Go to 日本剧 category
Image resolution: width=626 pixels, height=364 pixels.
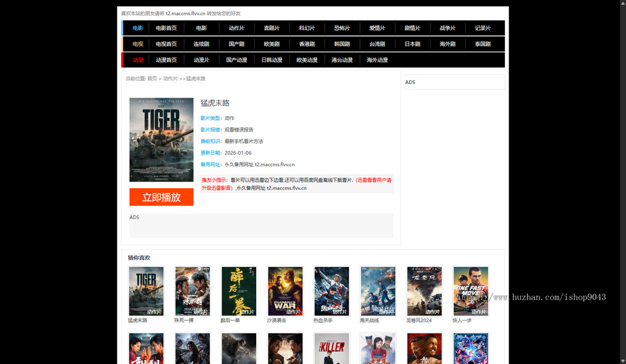click(412, 44)
